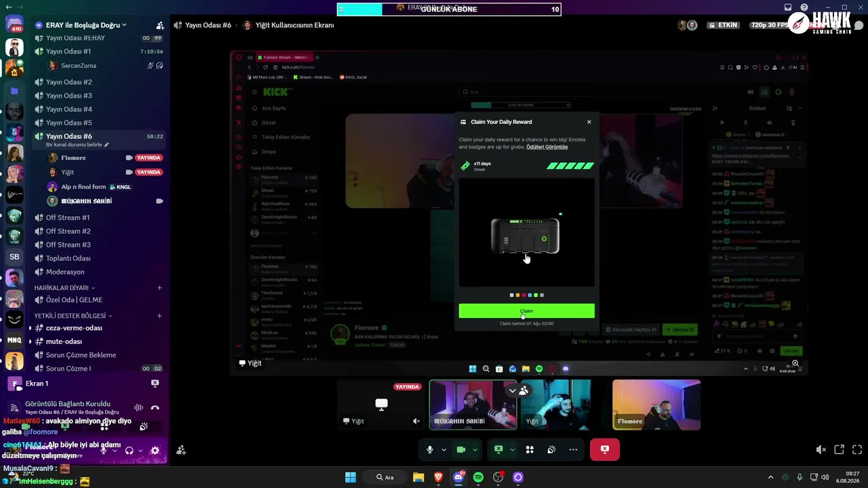Viewport: 868px width, 488px height.
Task: Open output device arrow in the user panel
Action: point(139,450)
